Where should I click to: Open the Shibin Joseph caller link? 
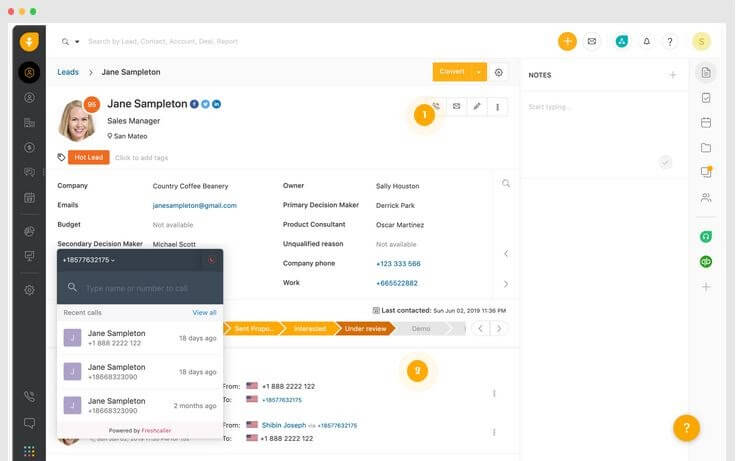pos(284,425)
